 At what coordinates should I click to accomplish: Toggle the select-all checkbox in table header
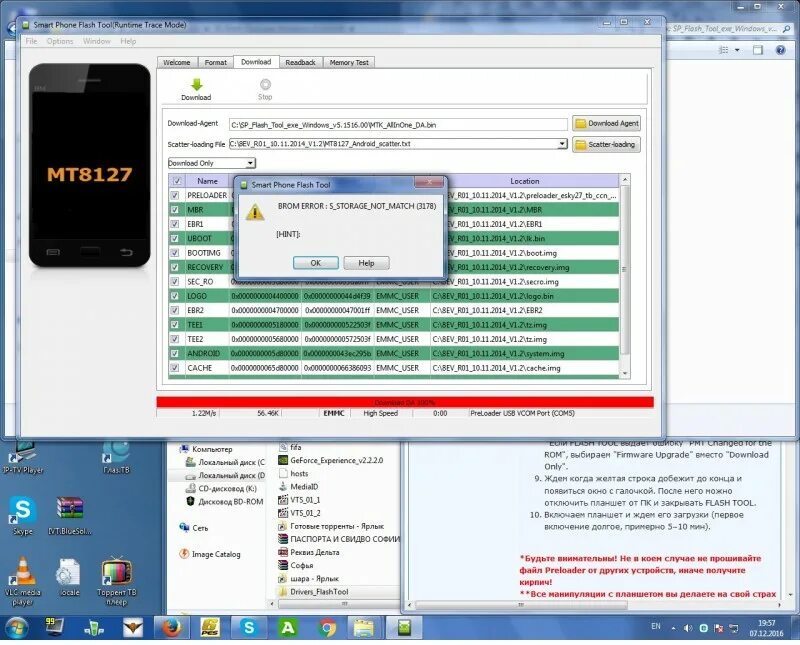click(177, 181)
